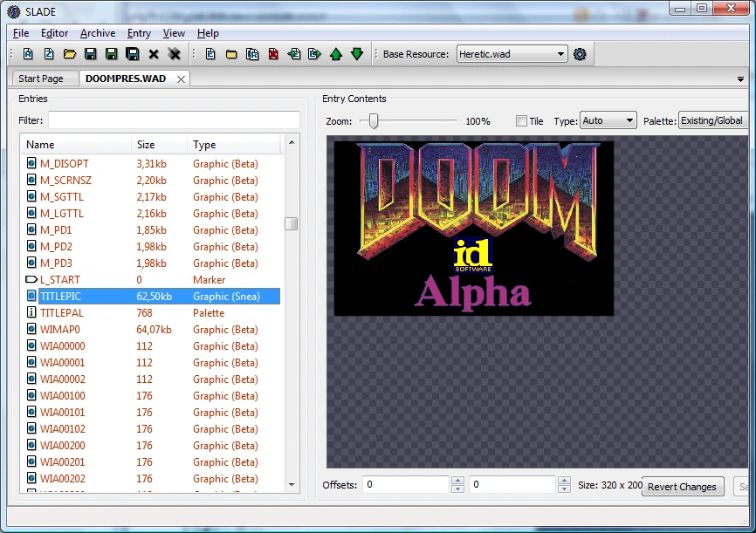Click the DOOM Alpha title image preview
The image size is (756, 533).
tap(473, 228)
